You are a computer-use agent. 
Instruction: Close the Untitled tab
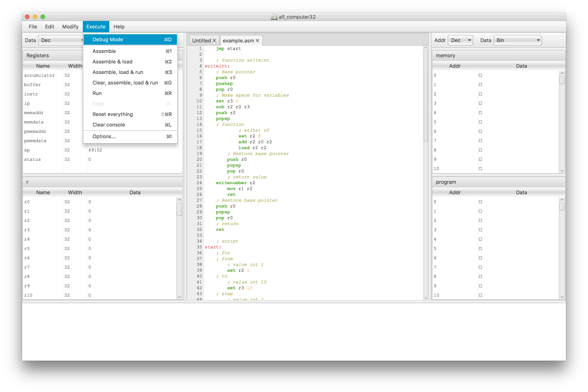(x=214, y=40)
